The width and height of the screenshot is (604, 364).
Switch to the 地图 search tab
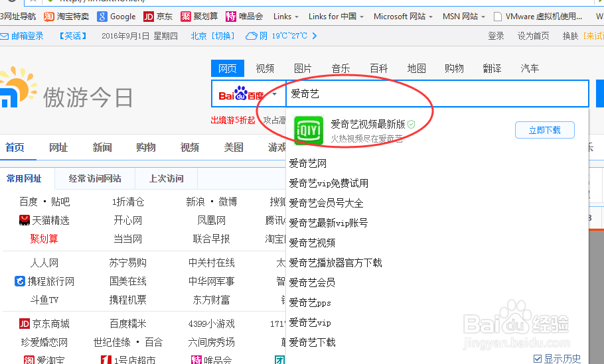pyautogui.click(x=416, y=68)
